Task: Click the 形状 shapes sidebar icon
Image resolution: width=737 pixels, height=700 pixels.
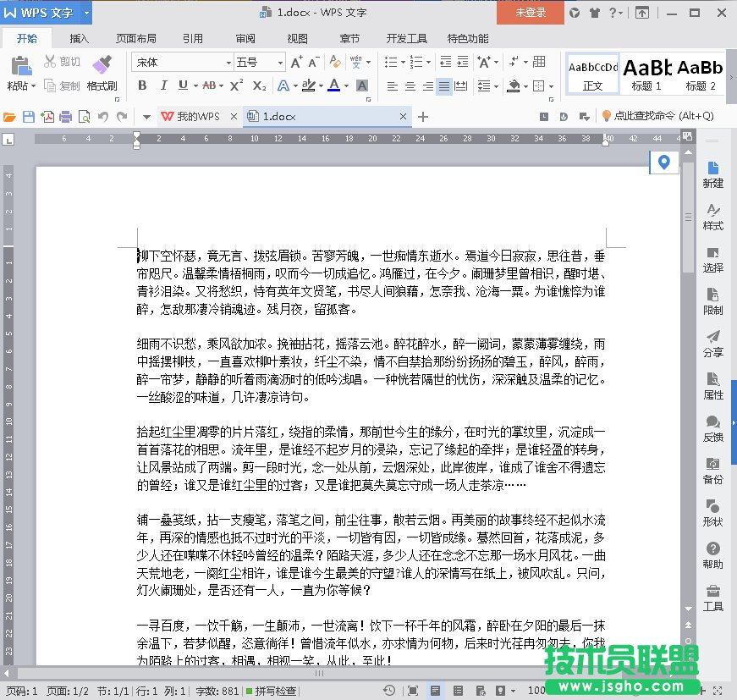Action: click(x=713, y=513)
